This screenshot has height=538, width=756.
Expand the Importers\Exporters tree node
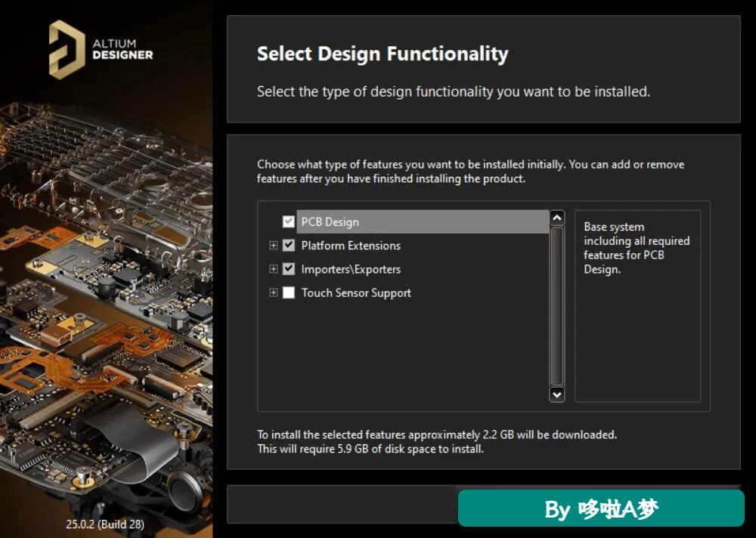(274, 269)
